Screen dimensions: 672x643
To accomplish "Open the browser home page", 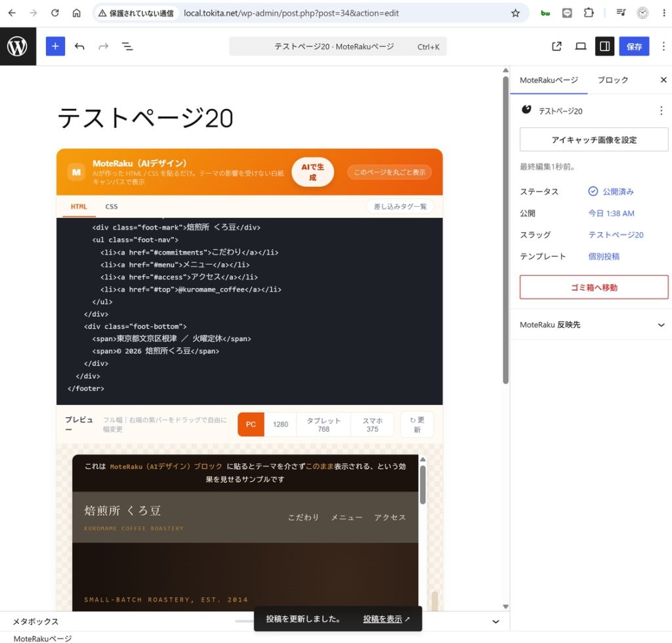I will pyautogui.click(x=76, y=13).
